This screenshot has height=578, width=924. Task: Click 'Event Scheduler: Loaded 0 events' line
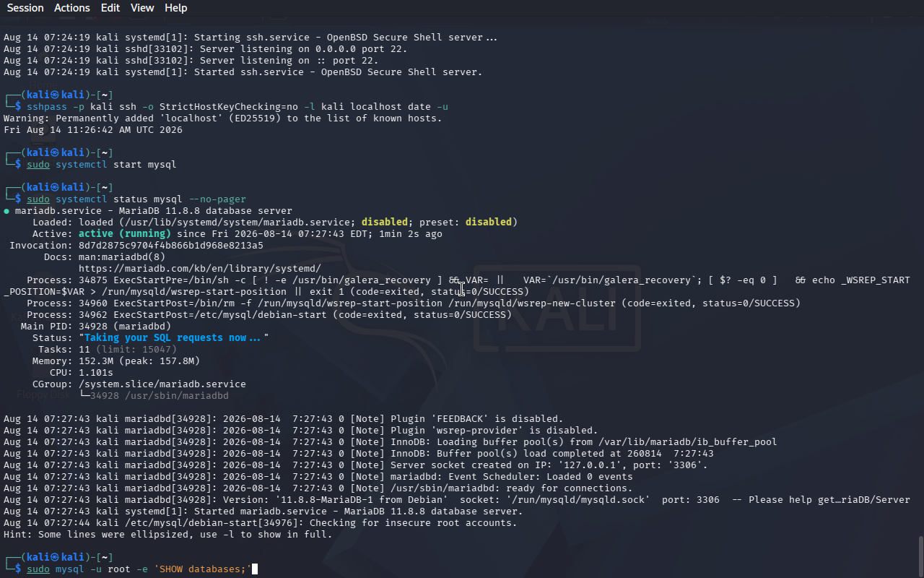click(318, 477)
